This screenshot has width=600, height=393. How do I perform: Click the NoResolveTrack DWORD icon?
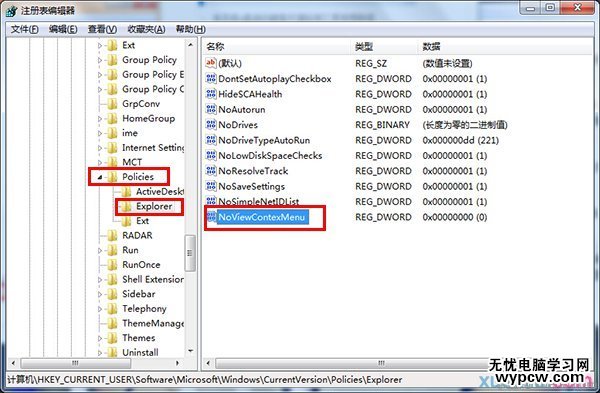click(211, 171)
